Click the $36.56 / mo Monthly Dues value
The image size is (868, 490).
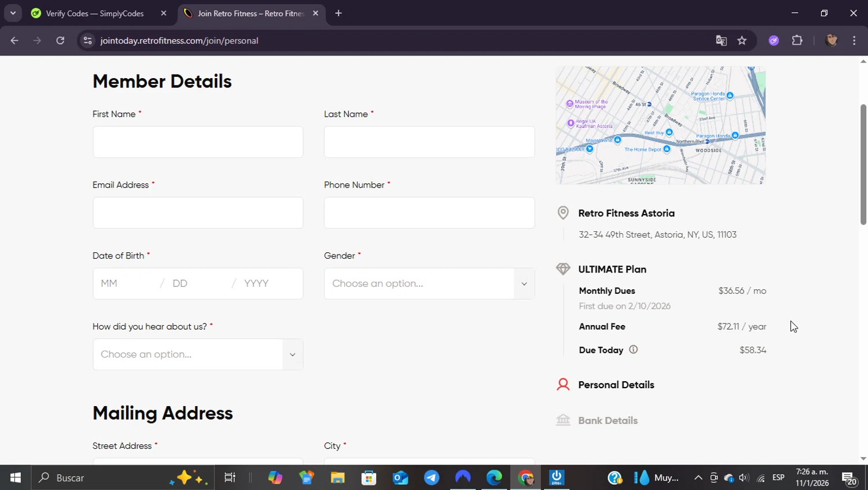tap(742, 291)
